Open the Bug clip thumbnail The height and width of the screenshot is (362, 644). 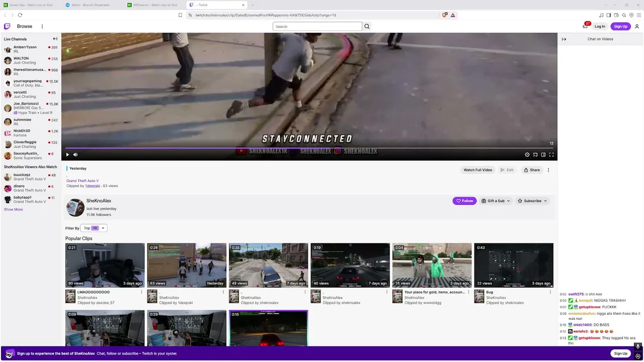pos(514,265)
